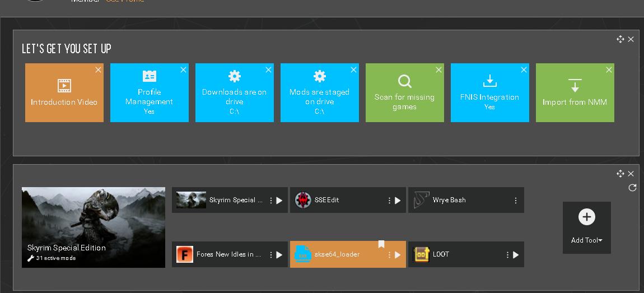The image size is (644, 293).
Task: Click the ID card icon on Profile Management
Action: click(x=149, y=76)
